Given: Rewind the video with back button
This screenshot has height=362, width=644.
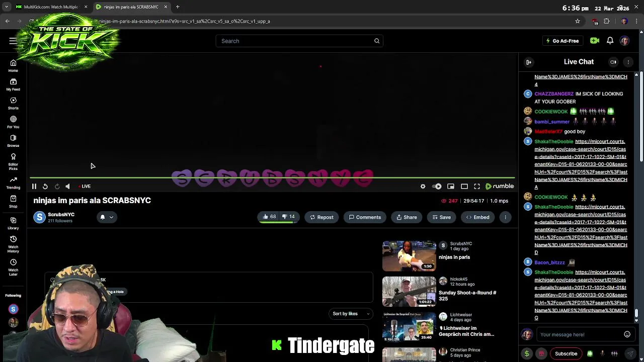Looking at the screenshot, I should (45, 187).
